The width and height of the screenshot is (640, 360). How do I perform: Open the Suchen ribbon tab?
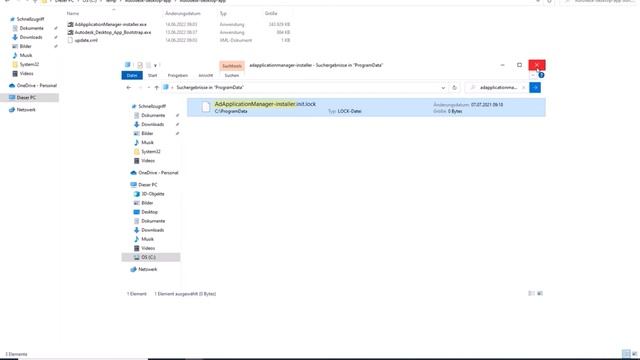click(x=231, y=76)
